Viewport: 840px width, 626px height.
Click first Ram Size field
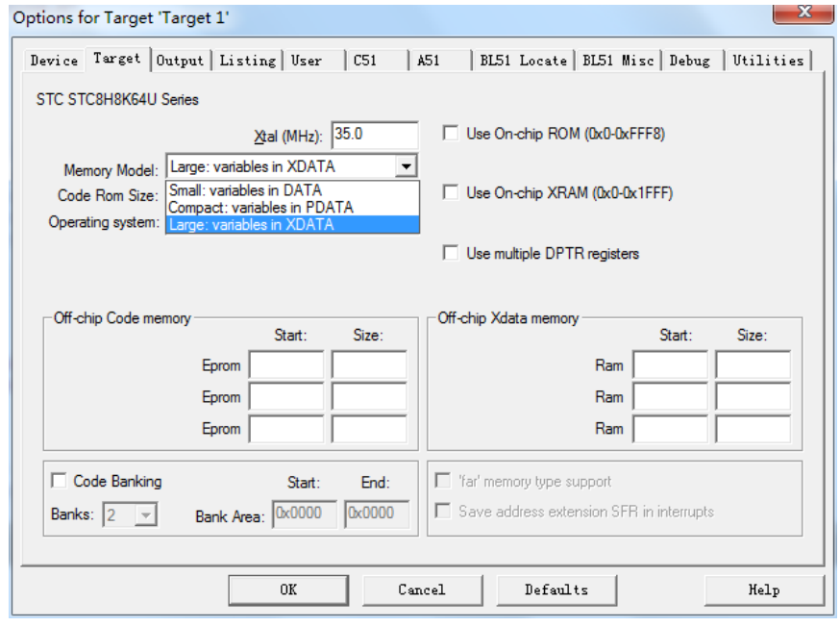(753, 365)
